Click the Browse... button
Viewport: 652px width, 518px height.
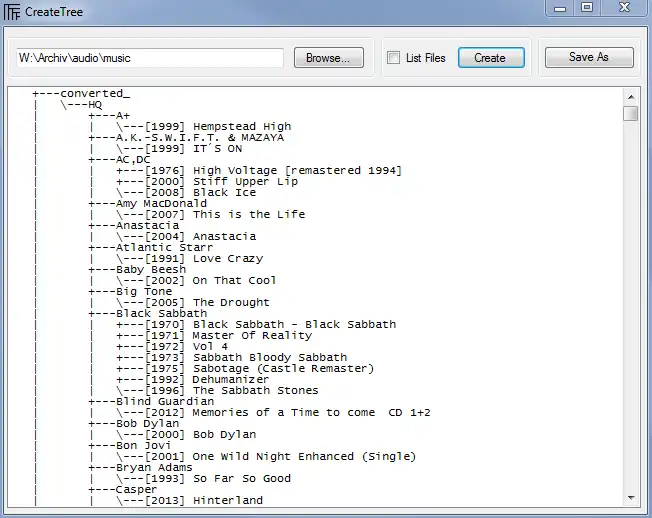(328, 57)
